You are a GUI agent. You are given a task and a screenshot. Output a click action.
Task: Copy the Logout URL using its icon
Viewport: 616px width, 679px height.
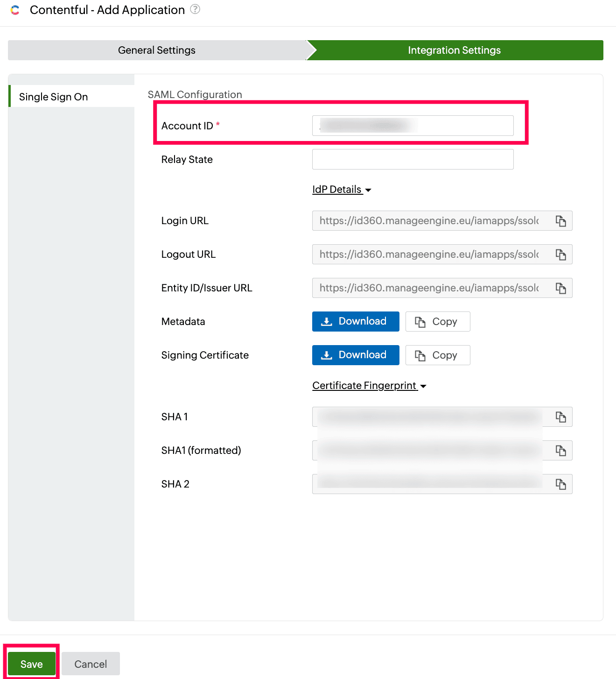(560, 255)
